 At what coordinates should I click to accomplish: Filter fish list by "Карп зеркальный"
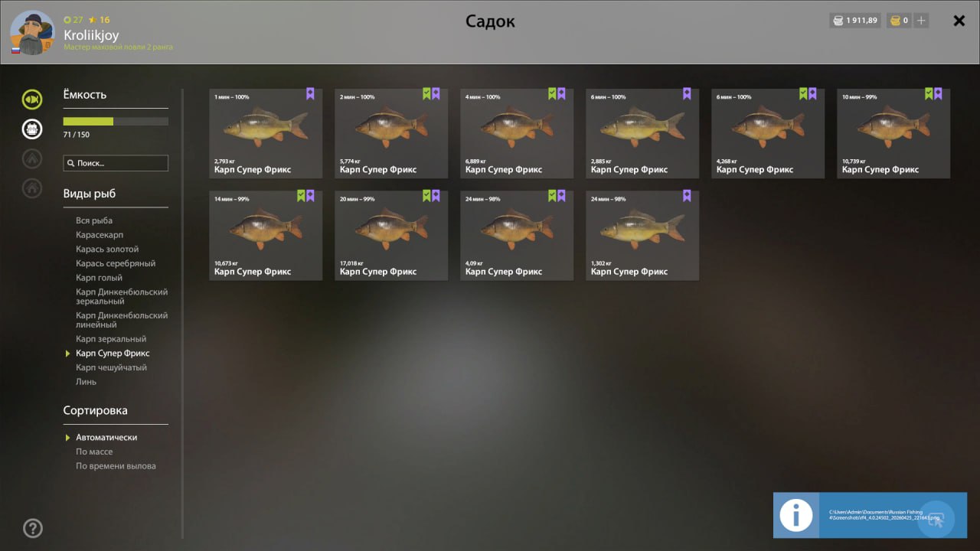[x=111, y=339]
